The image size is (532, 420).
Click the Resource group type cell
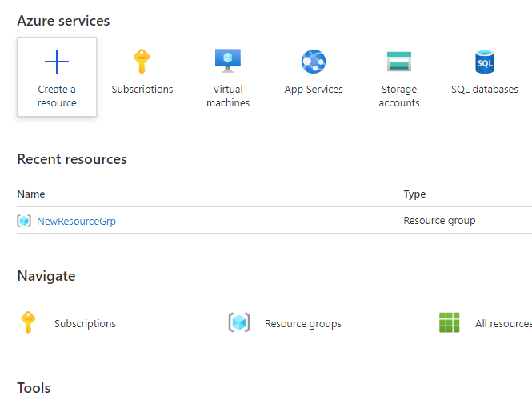[x=439, y=221]
